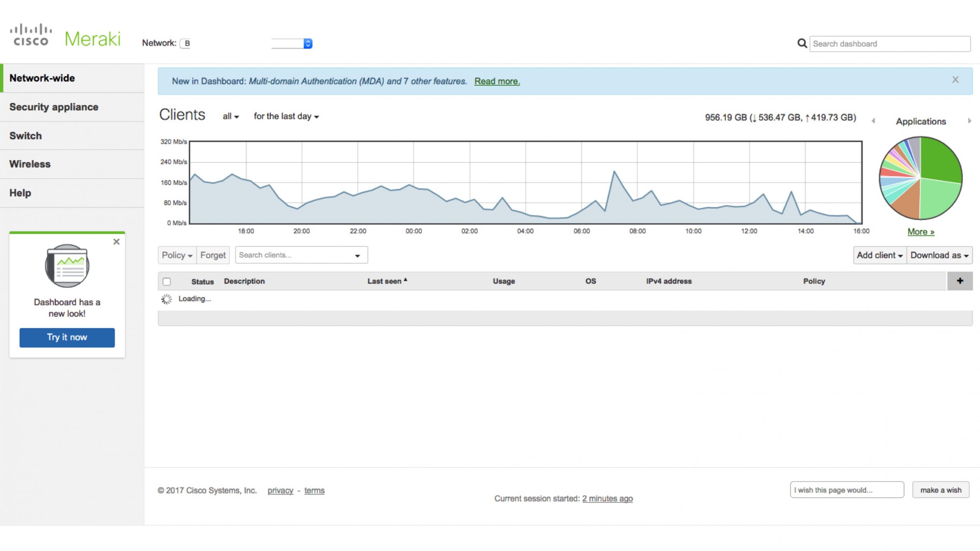The width and height of the screenshot is (980, 551).
Task: Close the 'Dashboard has a new look' card
Action: tap(116, 242)
